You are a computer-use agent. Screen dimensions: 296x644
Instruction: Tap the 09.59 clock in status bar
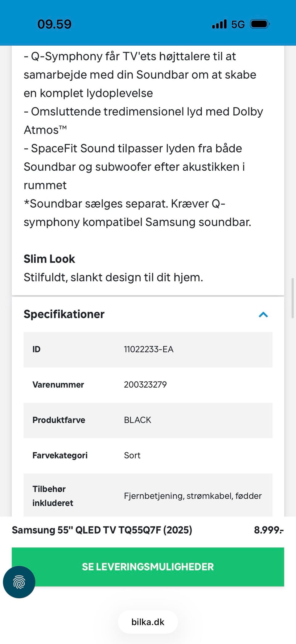coord(54,24)
